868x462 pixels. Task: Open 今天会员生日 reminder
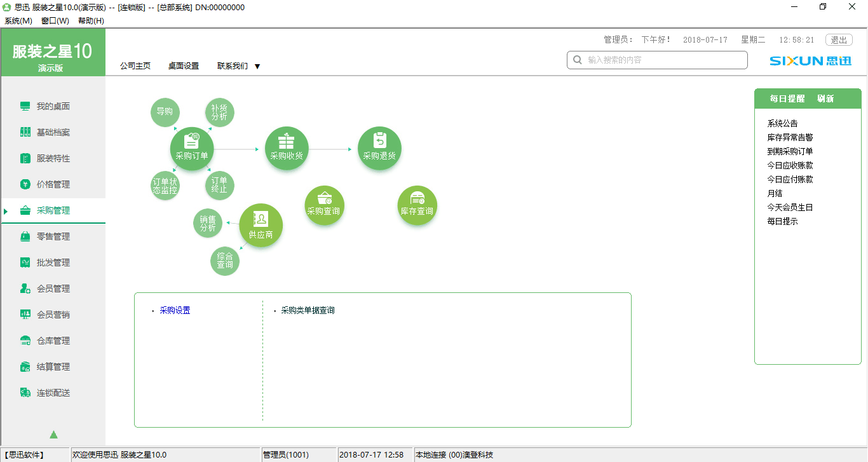click(x=790, y=207)
